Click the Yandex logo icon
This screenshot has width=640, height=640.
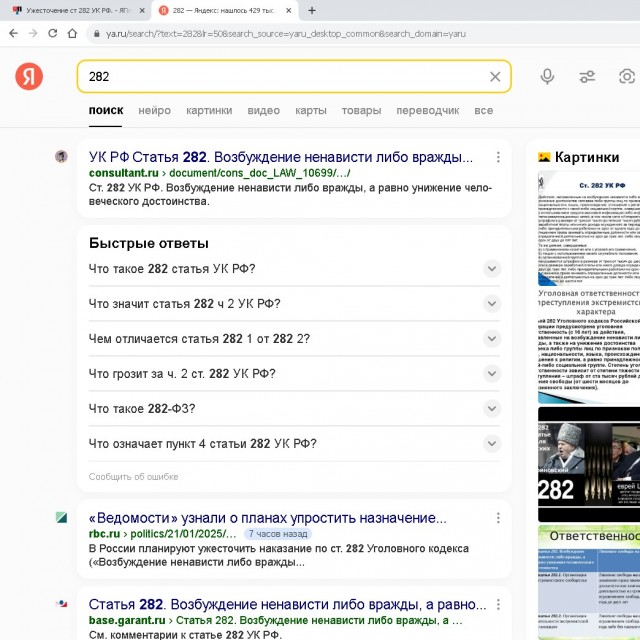click(29, 76)
